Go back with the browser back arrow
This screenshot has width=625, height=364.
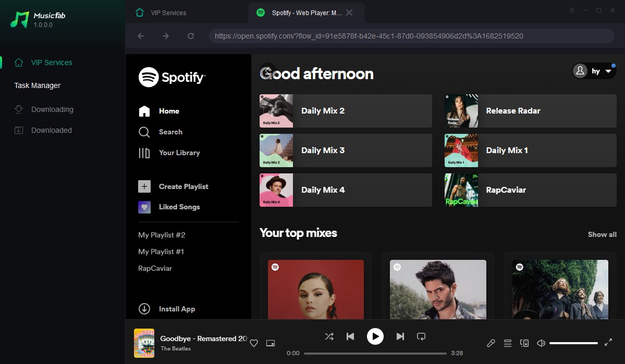[x=141, y=36]
